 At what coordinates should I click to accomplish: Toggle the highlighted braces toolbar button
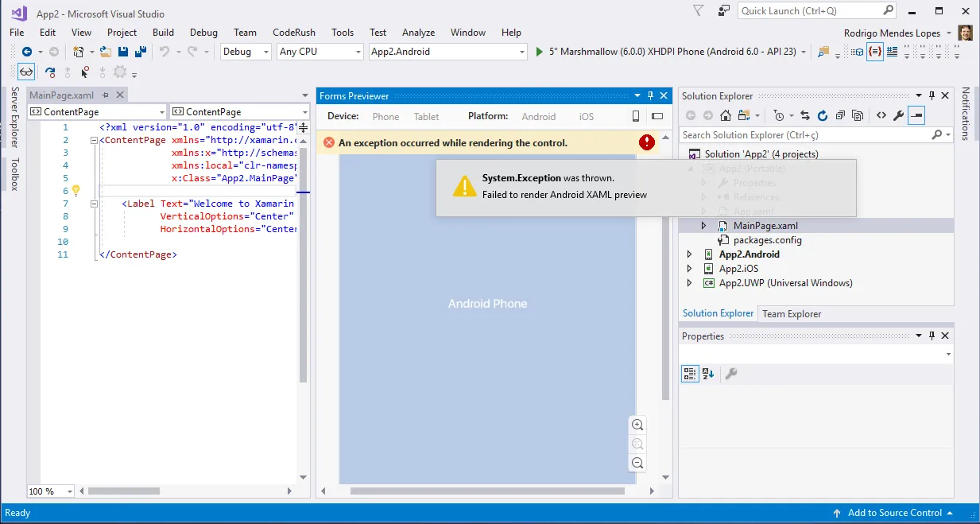click(x=875, y=52)
